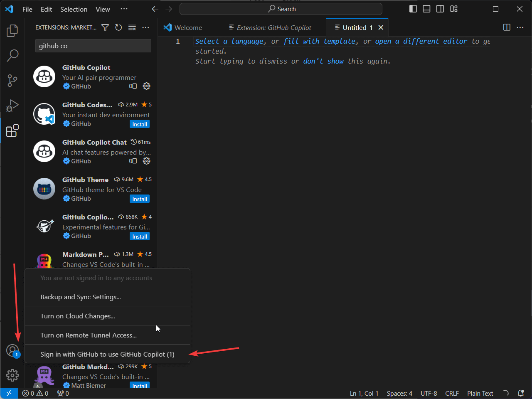The image size is (532, 399).
Task: Open the Explorer view in activity bar
Action: click(12, 30)
